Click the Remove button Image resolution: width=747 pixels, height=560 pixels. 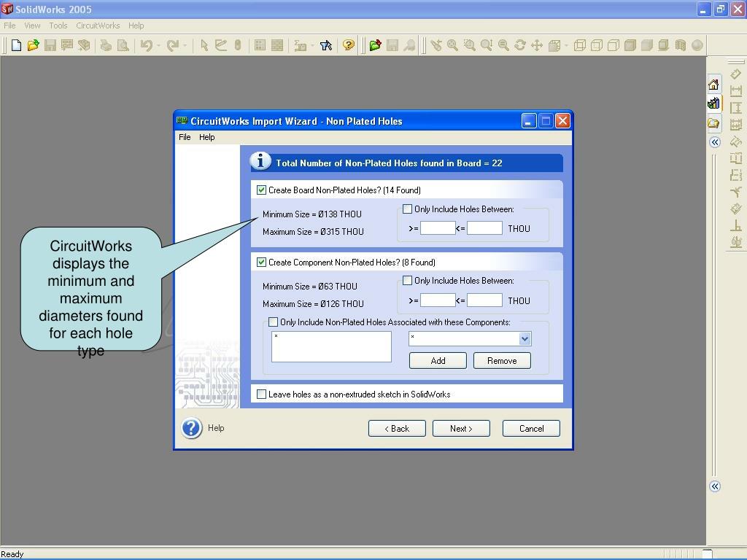502,360
